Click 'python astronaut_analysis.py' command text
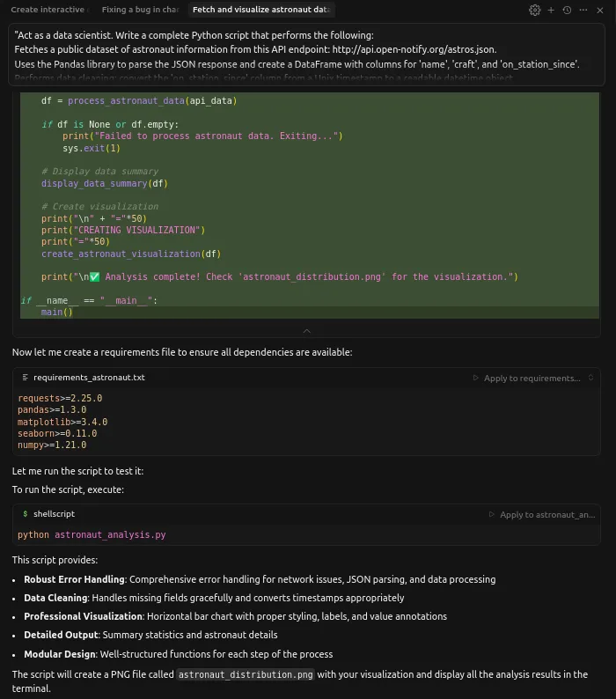Image resolution: width=616 pixels, height=699 pixels. pos(92,534)
